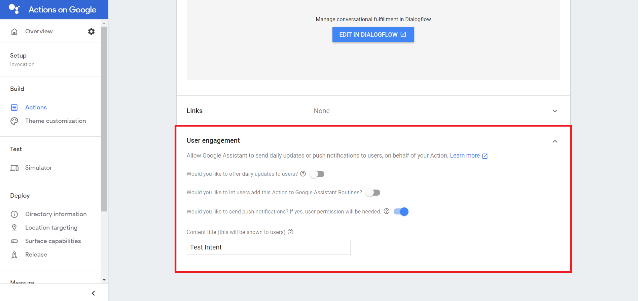Click help icon beside push notifications question
Screen dimensions: 644x301
[387, 211]
